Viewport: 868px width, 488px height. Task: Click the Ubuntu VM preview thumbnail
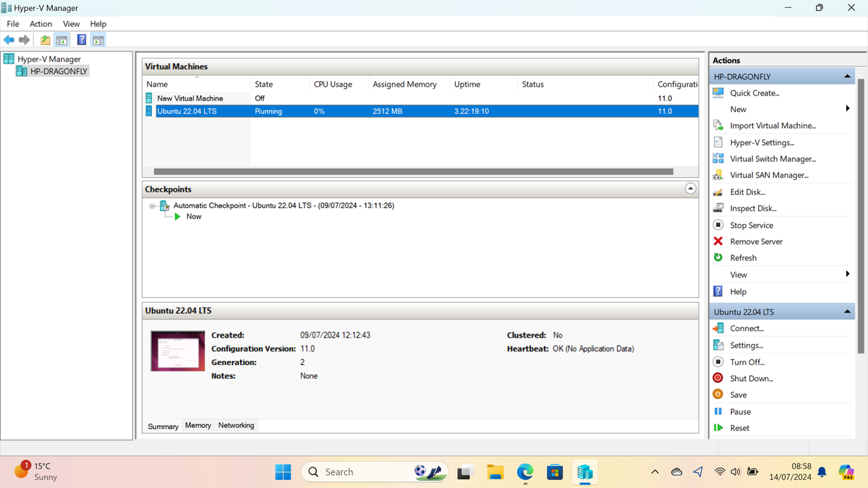tap(177, 350)
